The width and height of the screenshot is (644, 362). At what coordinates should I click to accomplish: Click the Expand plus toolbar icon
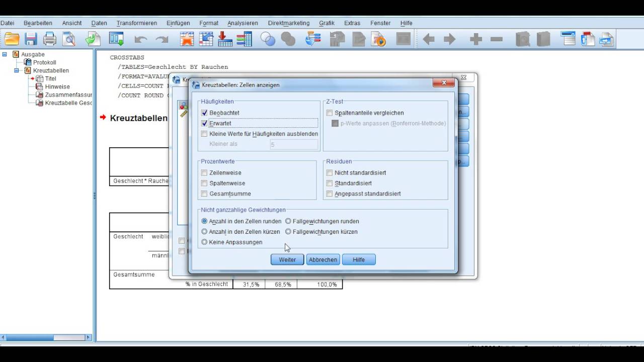(x=476, y=39)
